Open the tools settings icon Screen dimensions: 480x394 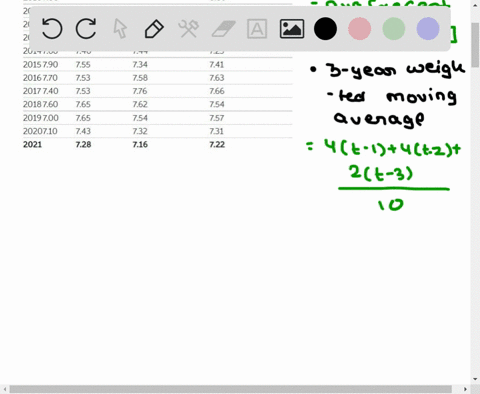(189, 29)
